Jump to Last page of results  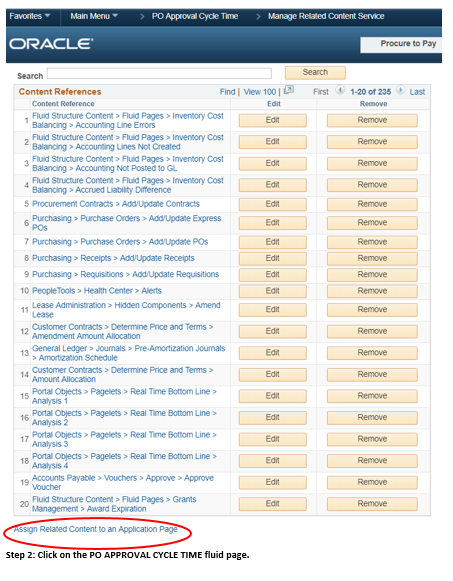417,92
